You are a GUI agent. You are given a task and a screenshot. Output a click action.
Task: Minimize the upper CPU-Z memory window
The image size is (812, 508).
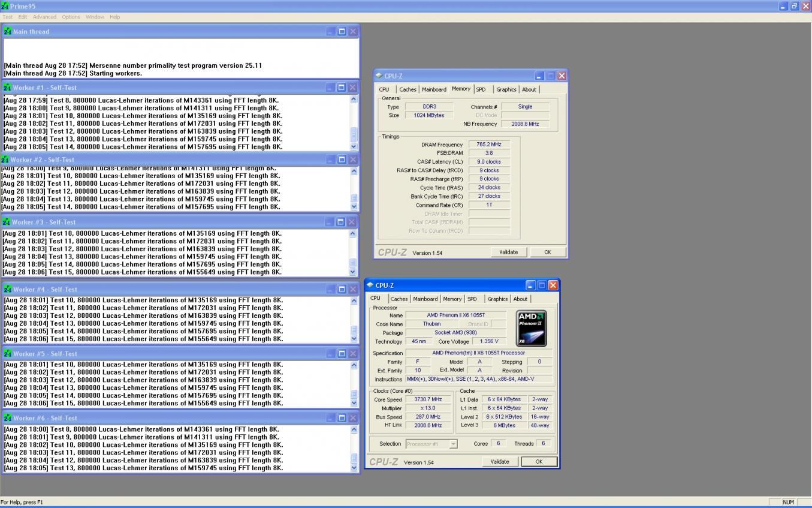click(539, 76)
